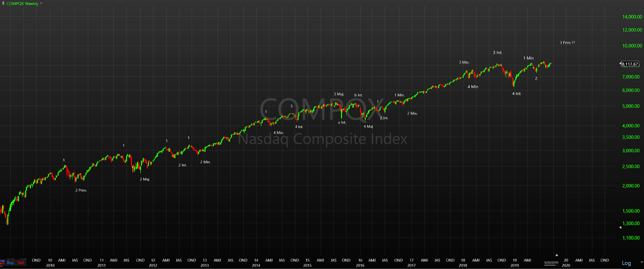The width and height of the screenshot is (644, 269).
Task: Click the COMPQX Weekly chart title
Action: (x=23, y=4)
